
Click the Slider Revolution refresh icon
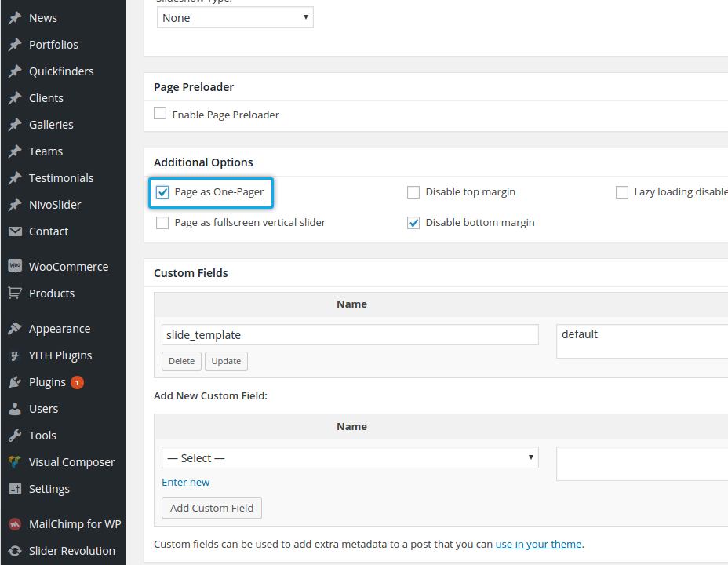[x=15, y=550]
